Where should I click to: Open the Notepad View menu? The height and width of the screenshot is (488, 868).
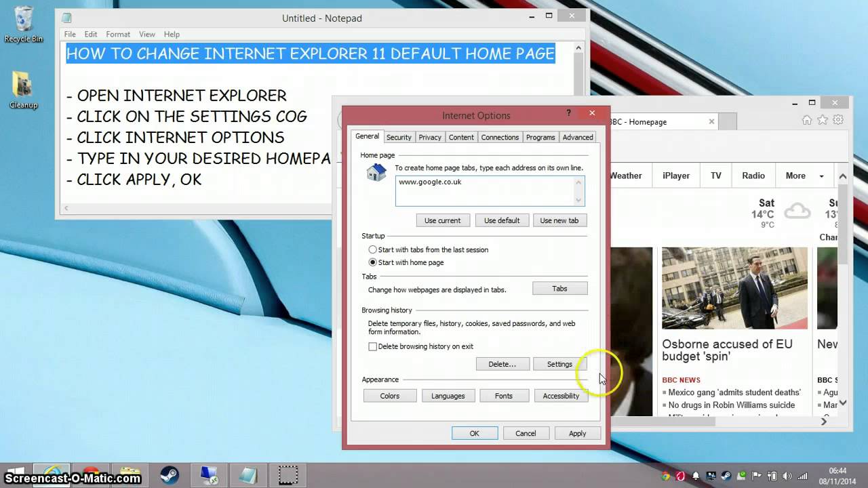(147, 34)
